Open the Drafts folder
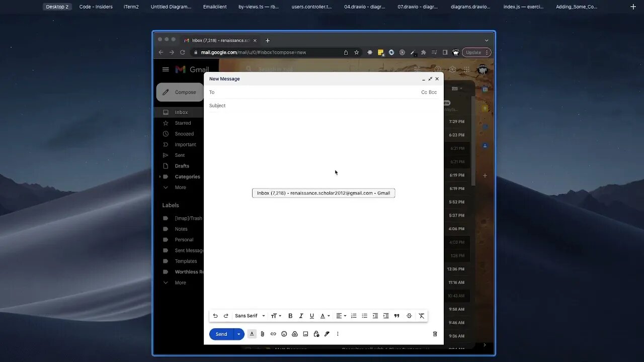 (182, 166)
